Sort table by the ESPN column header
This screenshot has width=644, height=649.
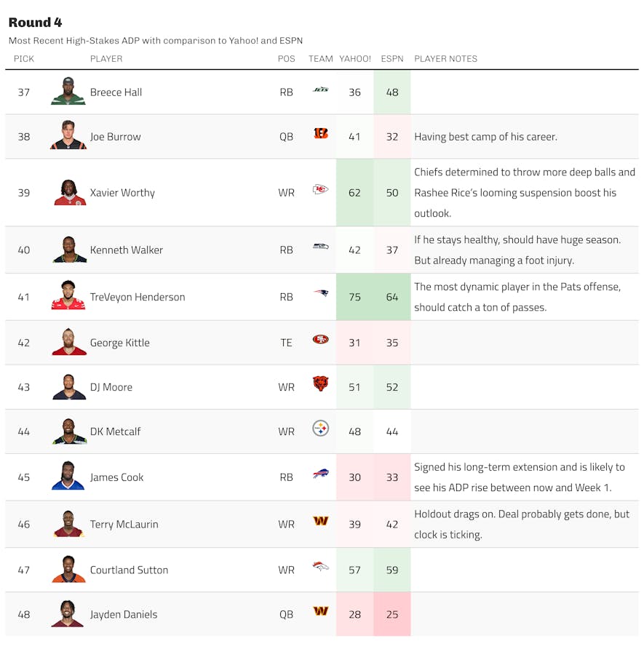point(392,59)
